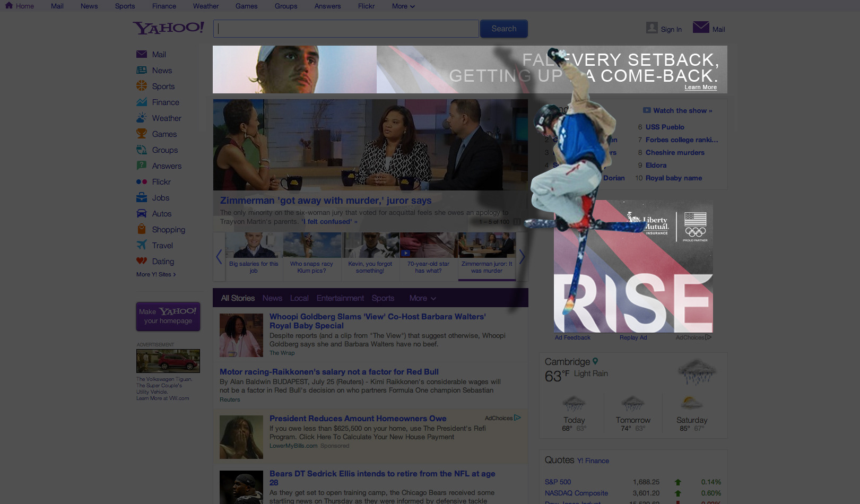860x504 pixels.
Task: Switch to the Entertainment stories tab
Action: [x=340, y=298]
